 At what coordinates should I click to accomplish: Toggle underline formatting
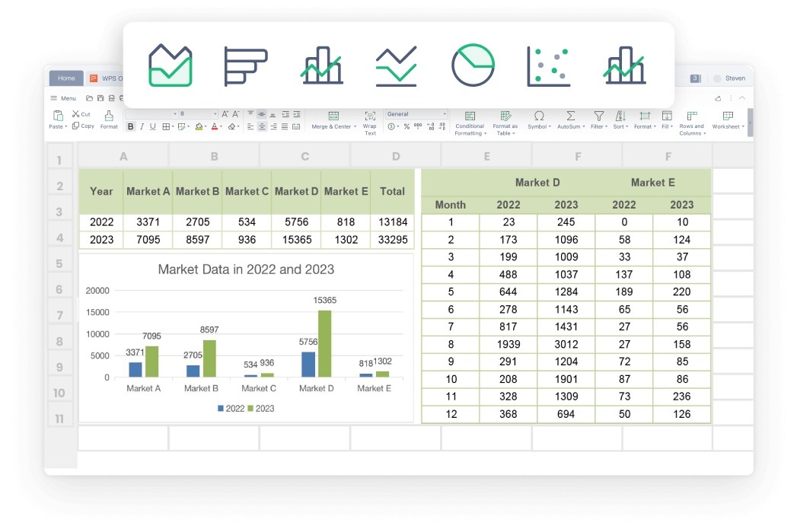[152, 126]
